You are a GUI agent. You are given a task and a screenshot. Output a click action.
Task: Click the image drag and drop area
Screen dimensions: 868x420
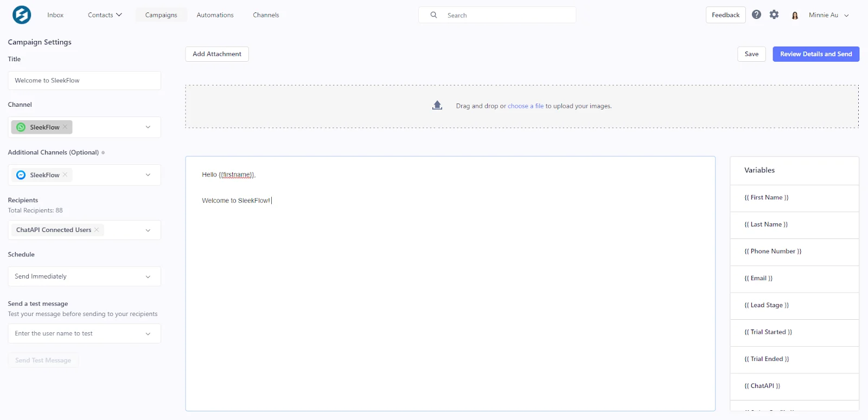pos(522,106)
